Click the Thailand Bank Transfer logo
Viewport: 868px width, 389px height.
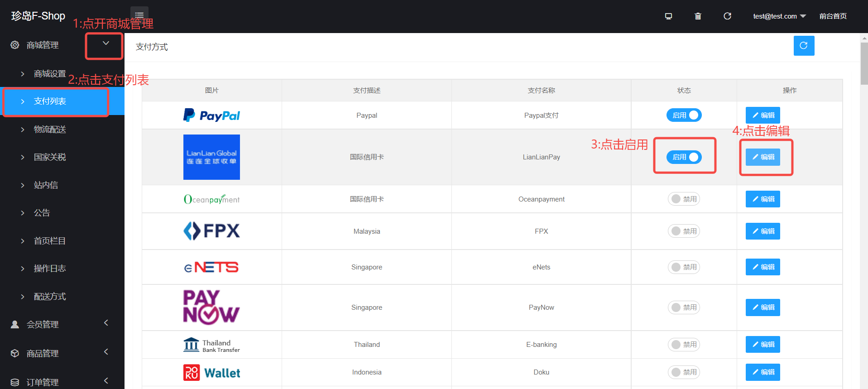coord(211,345)
